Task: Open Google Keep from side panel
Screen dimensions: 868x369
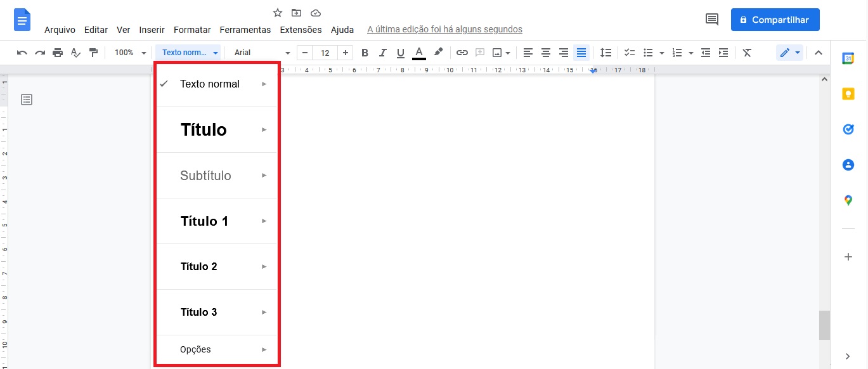Action: (848, 94)
